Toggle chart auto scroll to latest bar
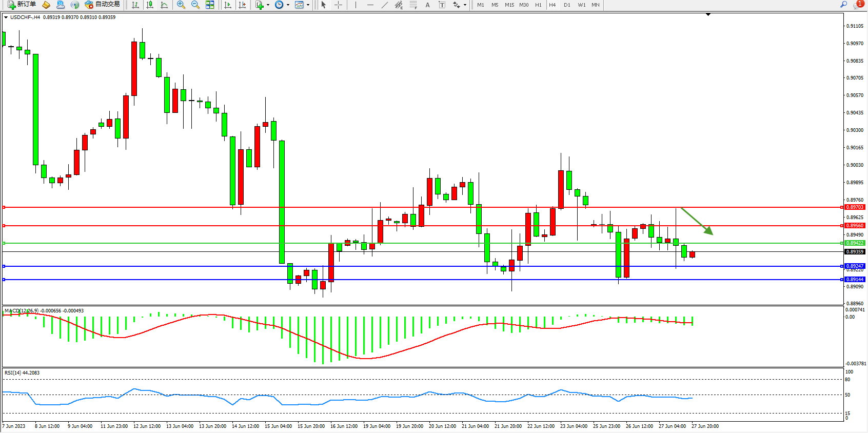Screen dimensions: 868x433 228,5
